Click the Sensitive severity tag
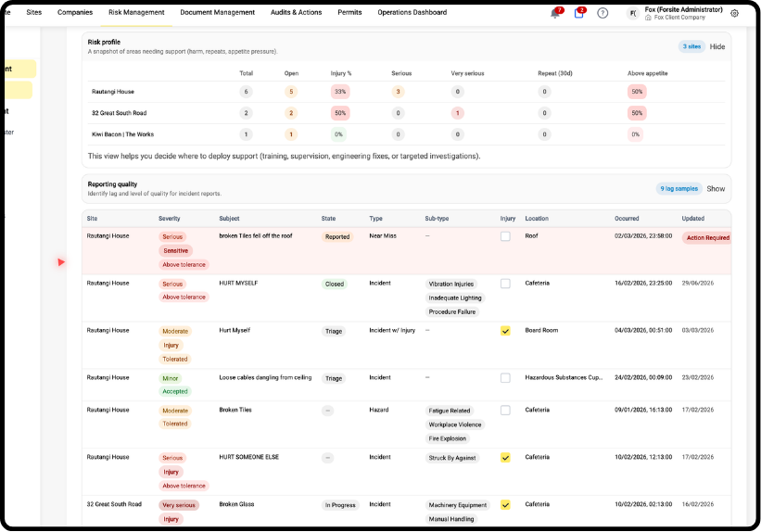 (x=176, y=251)
